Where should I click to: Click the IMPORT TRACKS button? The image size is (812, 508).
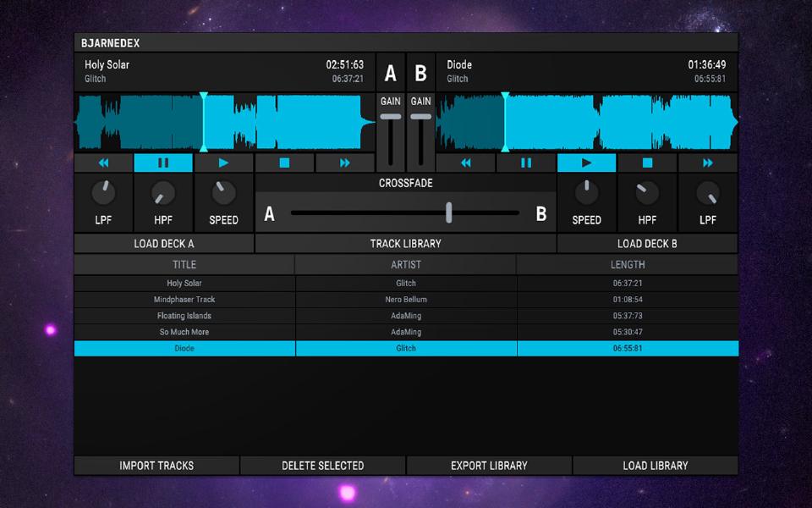[156, 466]
